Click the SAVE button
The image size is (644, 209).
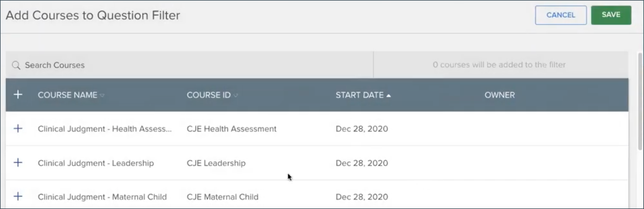pos(611,15)
